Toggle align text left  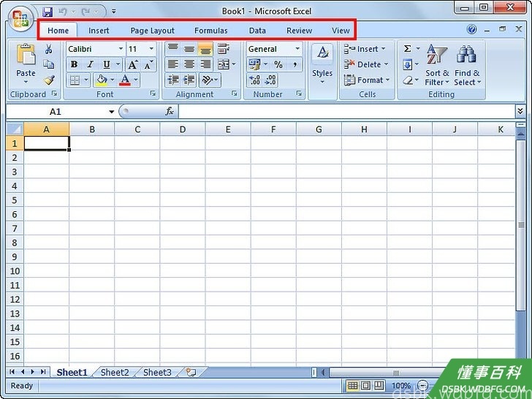tap(173, 64)
